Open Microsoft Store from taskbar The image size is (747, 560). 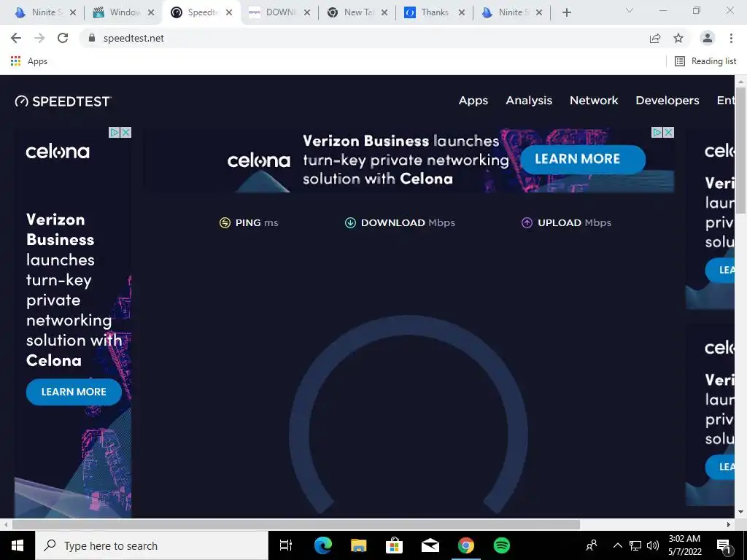pyautogui.click(x=395, y=545)
